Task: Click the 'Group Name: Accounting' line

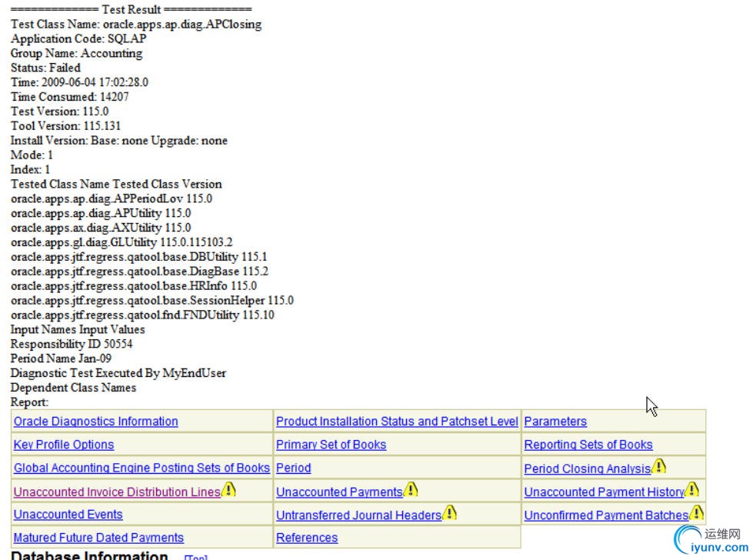Action: click(76, 53)
